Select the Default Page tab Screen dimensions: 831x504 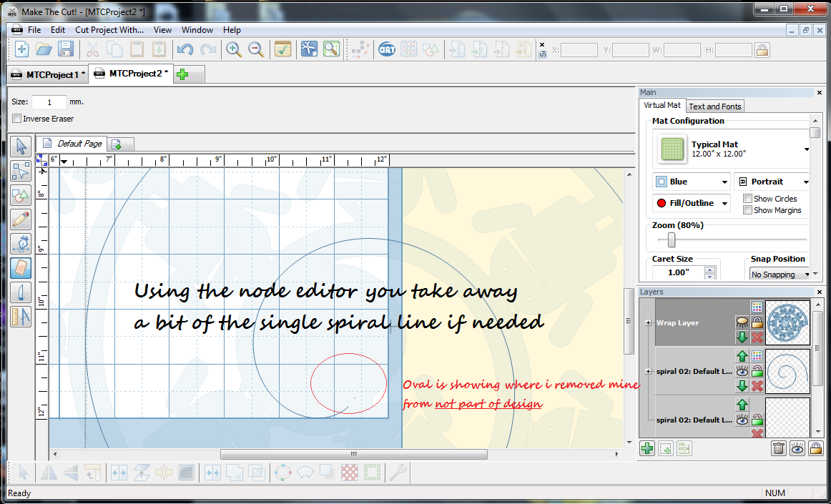72,143
